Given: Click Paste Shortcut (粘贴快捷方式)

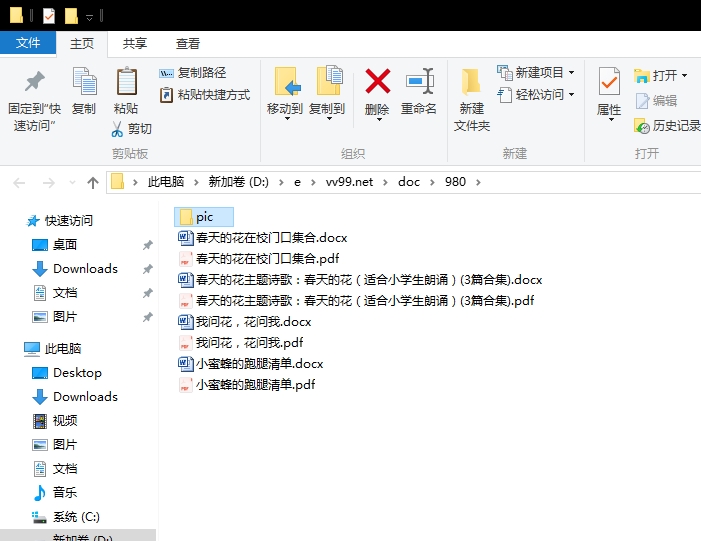Looking at the screenshot, I should click(x=205, y=95).
